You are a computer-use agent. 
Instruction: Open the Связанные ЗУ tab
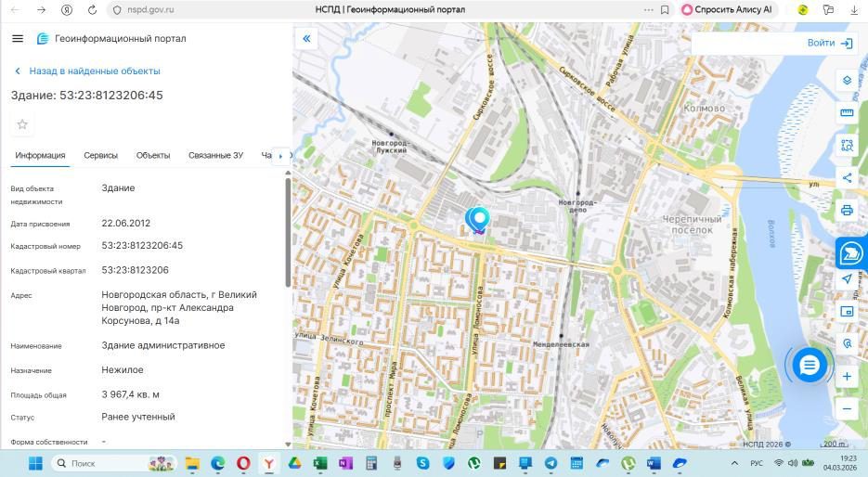(x=215, y=156)
